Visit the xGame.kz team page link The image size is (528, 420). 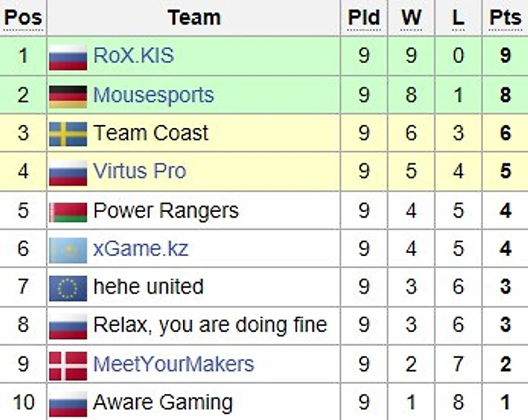point(141,249)
